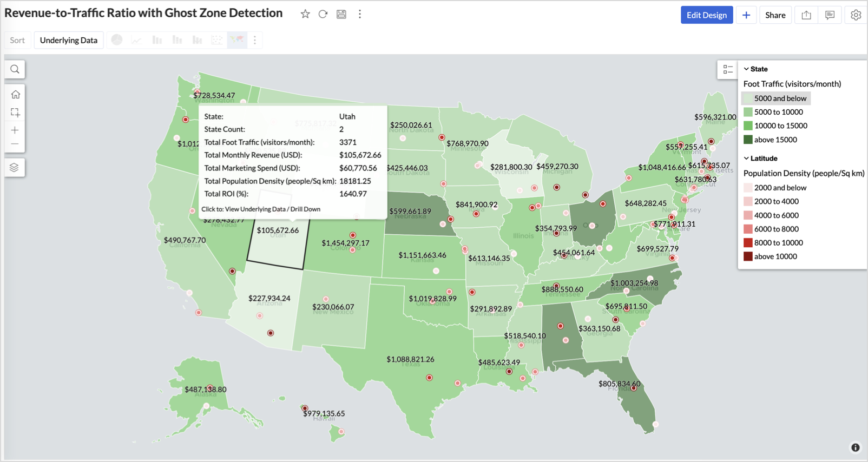868x462 pixels.
Task: Click the Share button
Action: 775,15
